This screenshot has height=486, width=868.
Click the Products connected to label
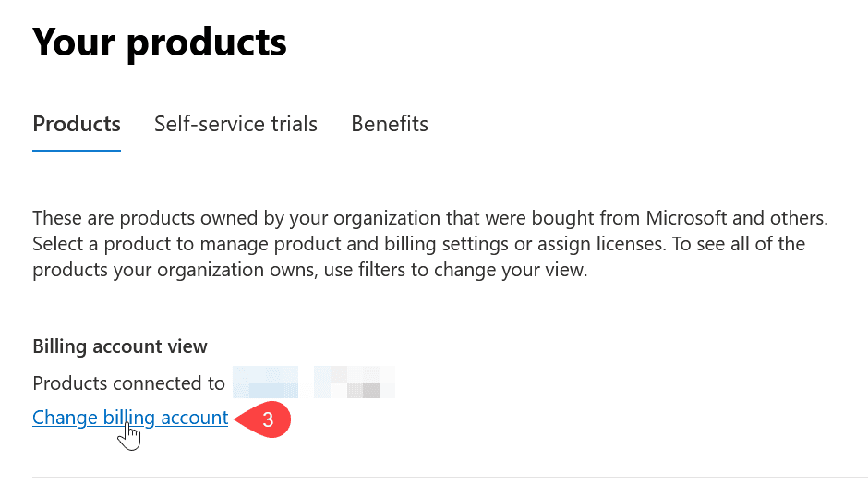(128, 383)
